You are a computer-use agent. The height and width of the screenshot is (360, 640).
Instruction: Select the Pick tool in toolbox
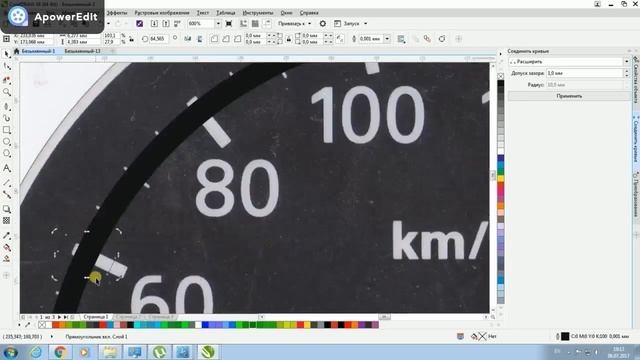[x=7, y=54]
